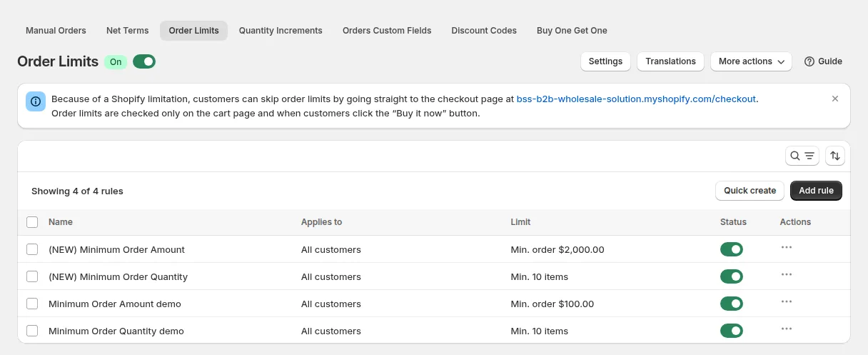This screenshot has height=355, width=868.
Task: Open the Quantity Increments tab
Action: pos(281,31)
